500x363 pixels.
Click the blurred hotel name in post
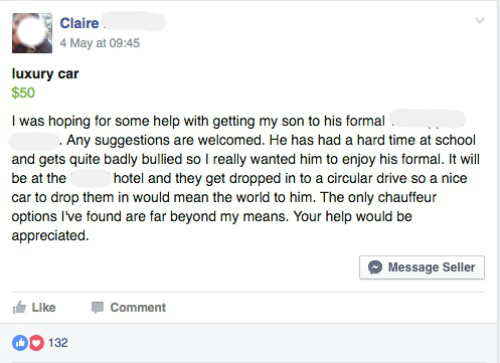pyautogui.click(x=90, y=178)
